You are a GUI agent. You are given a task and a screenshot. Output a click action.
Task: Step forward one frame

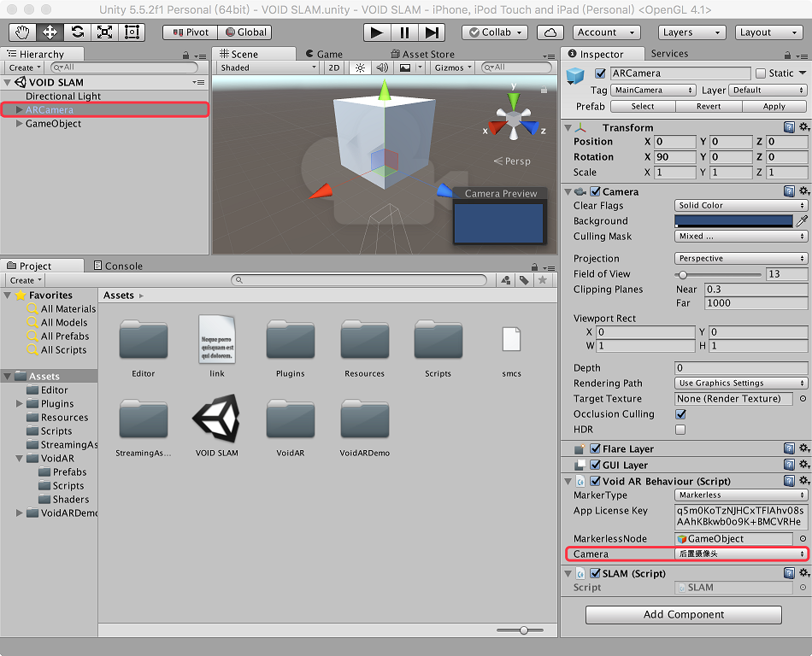[x=432, y=32]
